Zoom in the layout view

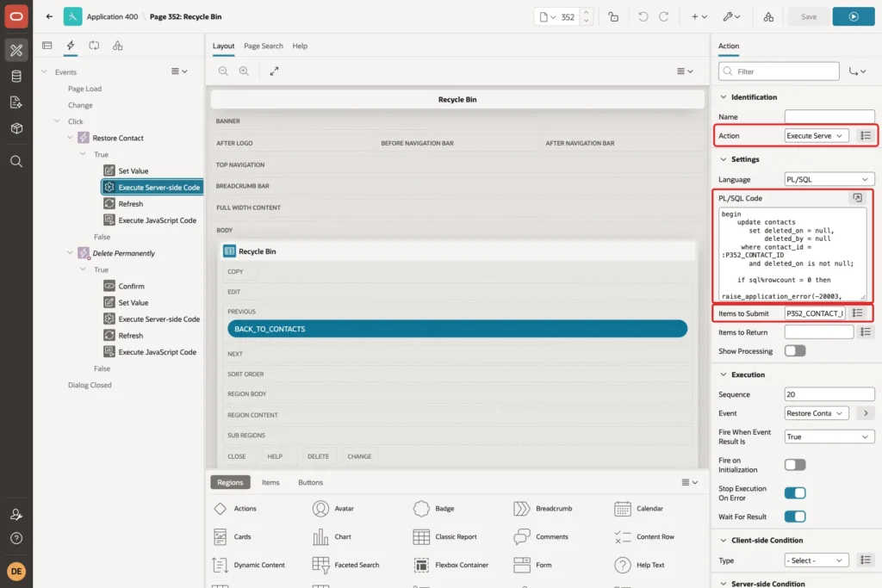click(x=244, y=71)
